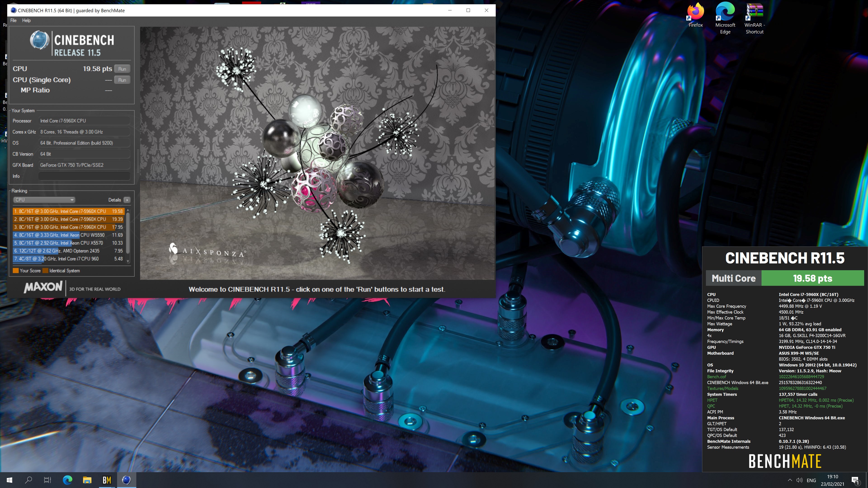Show hidden system tray icons

[x=790, y=480]
